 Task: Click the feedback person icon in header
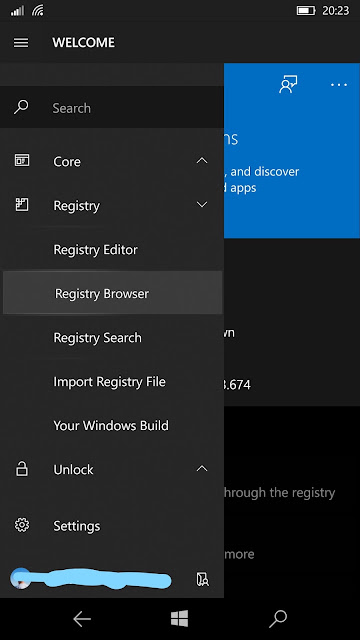point(288,84)
